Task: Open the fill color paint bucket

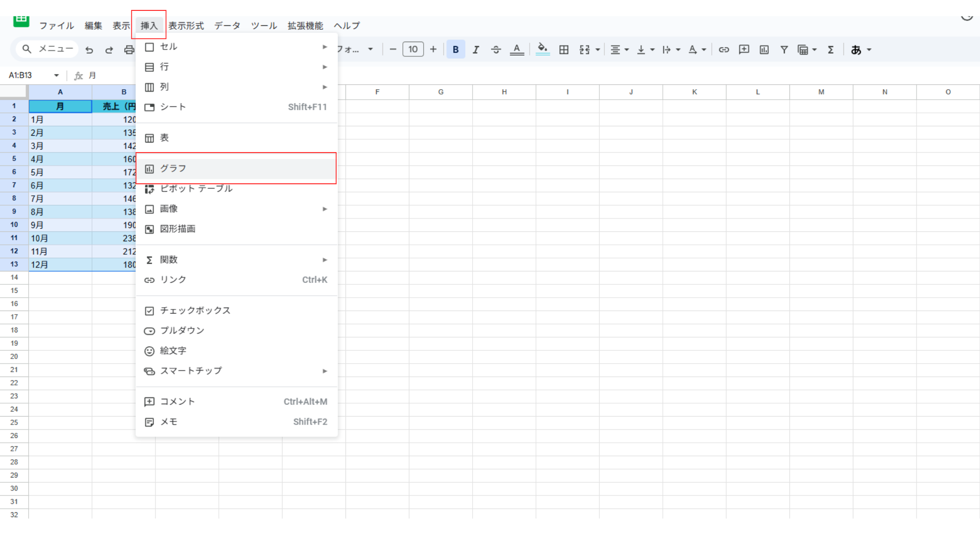Action: [542, 49]
